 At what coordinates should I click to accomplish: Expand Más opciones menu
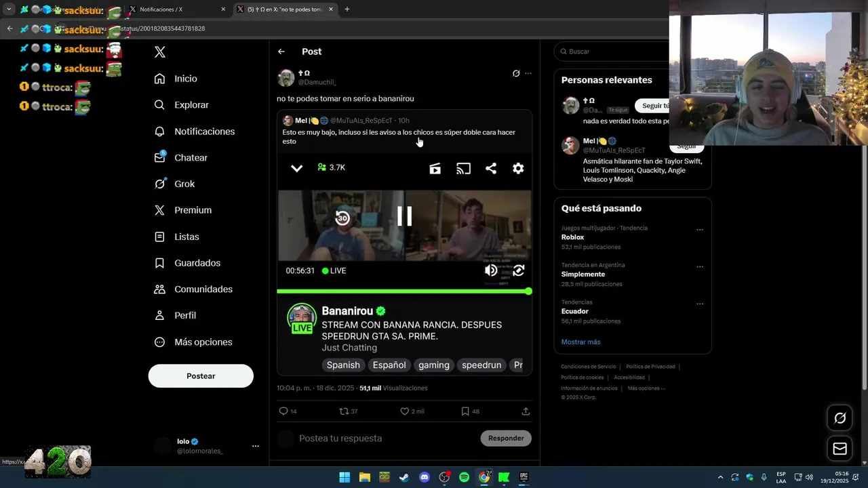[x=193, y=342]
